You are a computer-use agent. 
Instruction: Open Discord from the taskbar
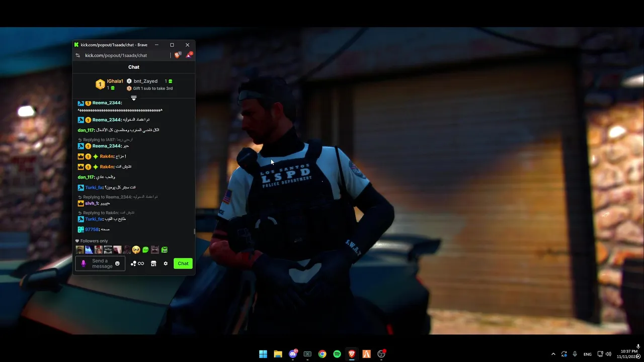(293, 354)
